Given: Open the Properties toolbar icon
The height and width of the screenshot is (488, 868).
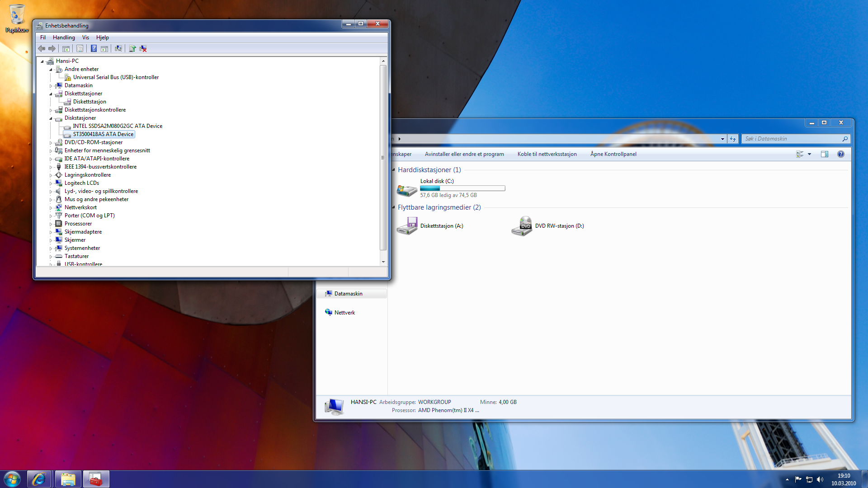Looking at the screenshot, I should [80, 48].
